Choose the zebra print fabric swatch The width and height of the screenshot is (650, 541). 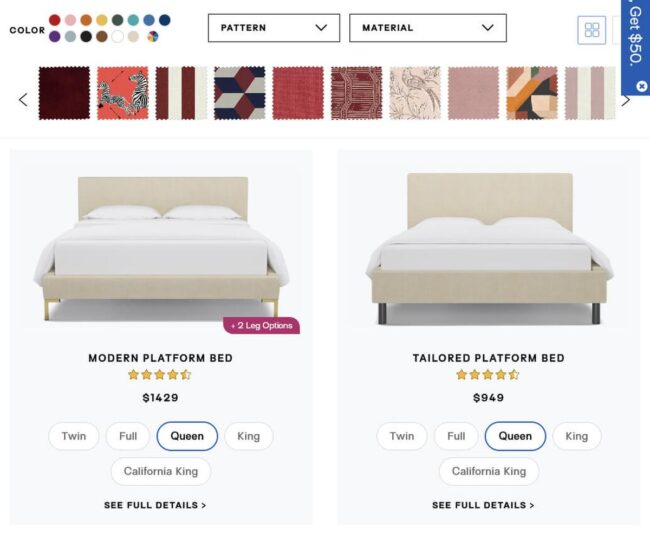click(x=123, y=93)
